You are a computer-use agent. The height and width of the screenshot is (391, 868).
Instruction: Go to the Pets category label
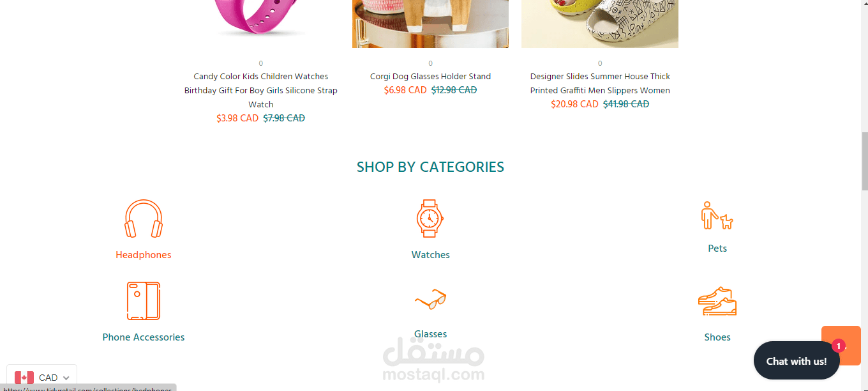pyautogui.click(x=717, y=249)
